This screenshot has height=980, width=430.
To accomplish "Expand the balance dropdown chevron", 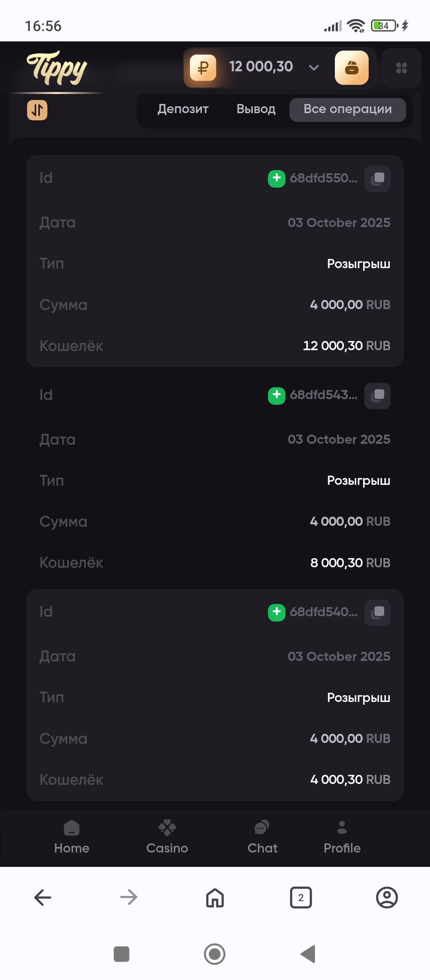I will coord(314,68).
